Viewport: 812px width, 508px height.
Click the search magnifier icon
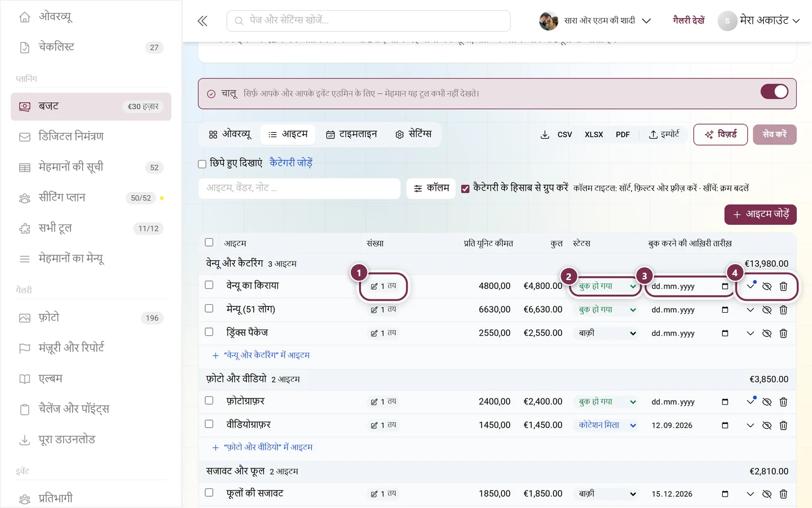point(239,21)
